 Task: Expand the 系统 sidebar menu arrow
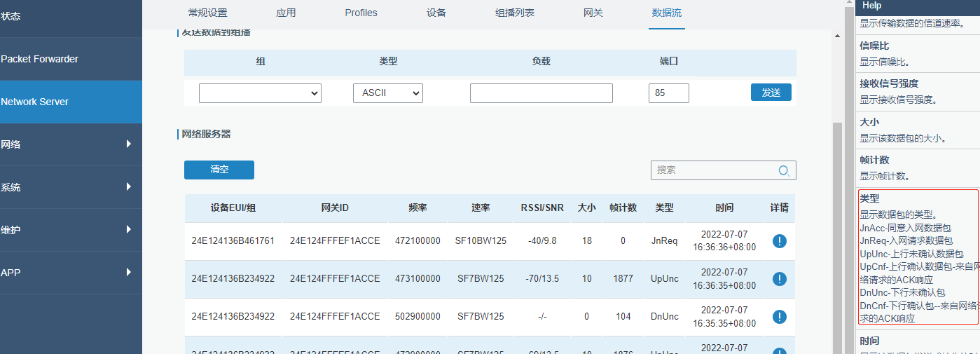[128, 186]
